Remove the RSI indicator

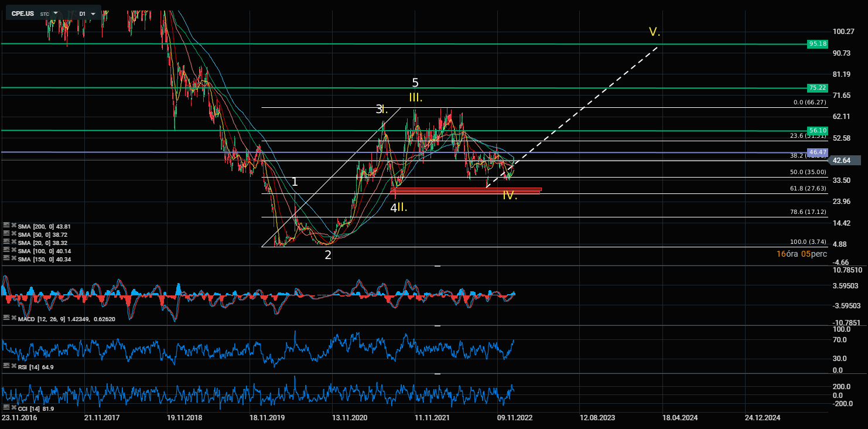[x=13, y=366]
